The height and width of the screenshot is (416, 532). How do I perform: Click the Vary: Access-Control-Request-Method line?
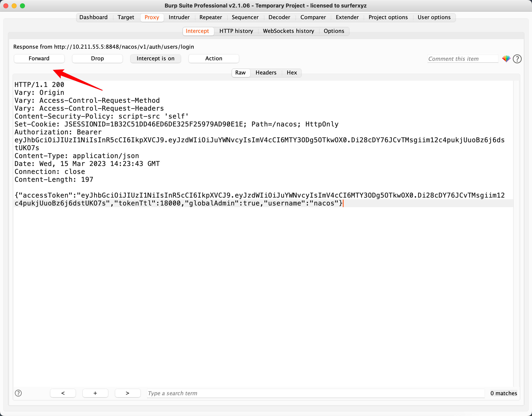click(x=87, y=100)
